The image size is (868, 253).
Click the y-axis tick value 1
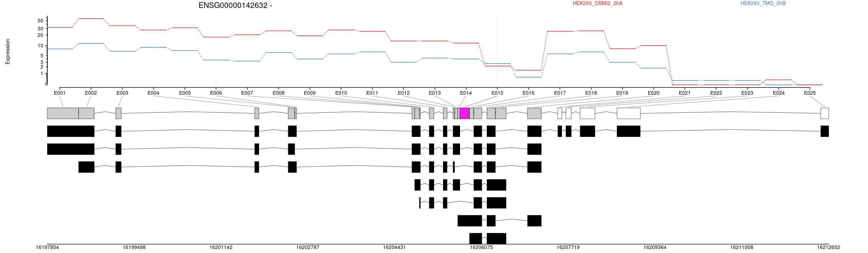pos(42,74)
